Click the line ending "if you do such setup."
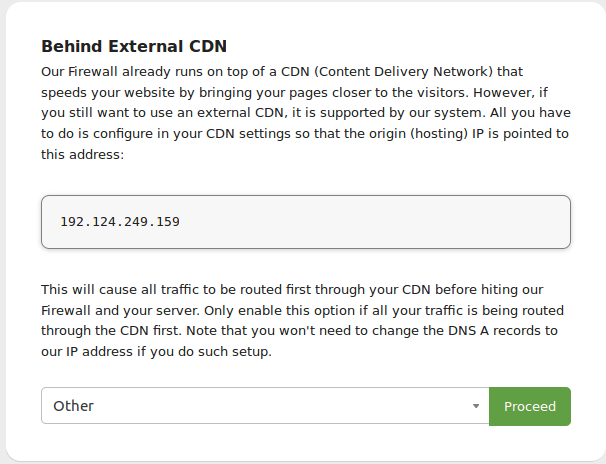Viewport: 606px width, 464px height. coord(157,352)
